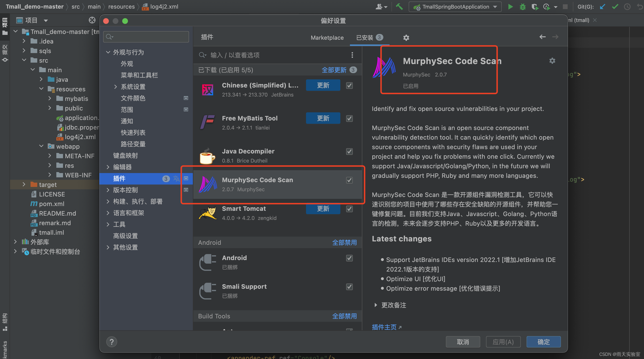Screen dimensions: 644x359
Task: Select pom.xml in the project tree
Action: (x=52, y=204)
